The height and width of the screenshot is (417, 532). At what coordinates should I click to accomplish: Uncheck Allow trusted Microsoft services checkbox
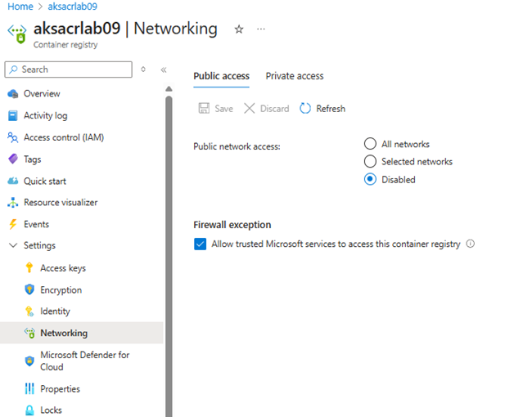point(201,244)
